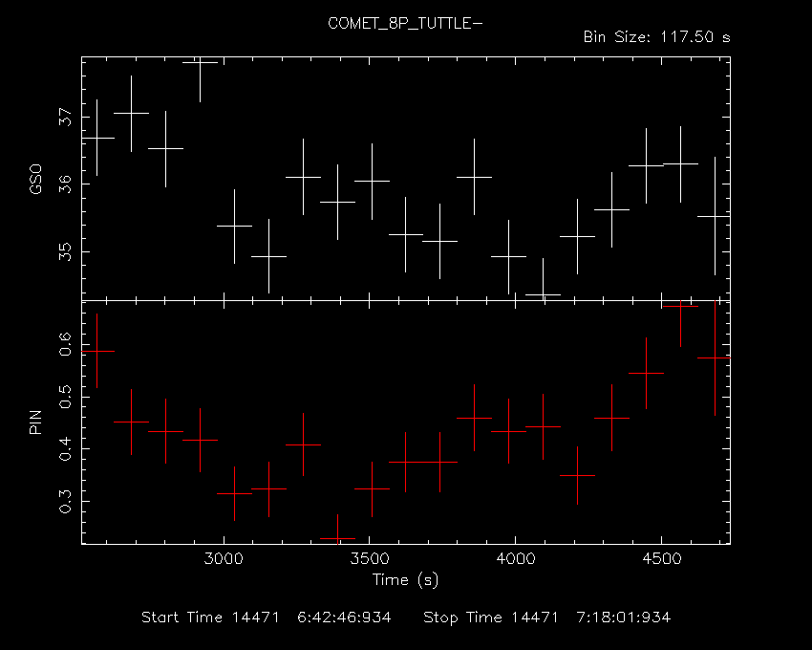This screenshot has height=650, width=812.
Task: Select the Start Time 14471 6:42:46:934 text
Action: 267,617
